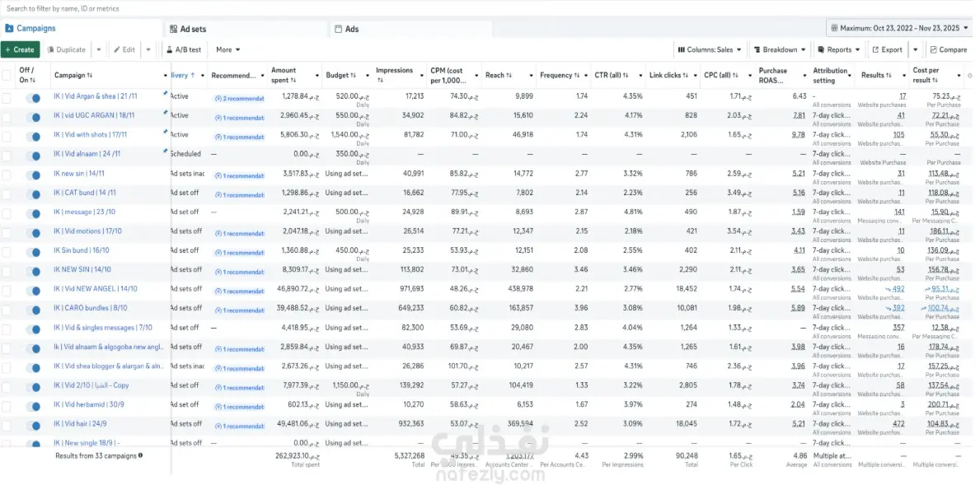Click pin icon beside IK vid UGC ARGAN
Image resolution: width=980 pixels, height=485 pixels.
click(x=165, y=113)
